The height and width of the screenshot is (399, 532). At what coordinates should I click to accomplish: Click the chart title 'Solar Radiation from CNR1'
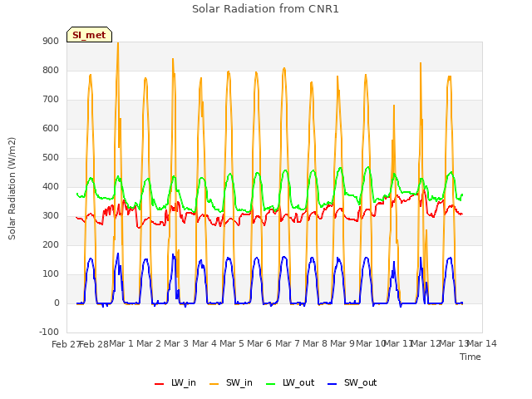pos(265,9)
